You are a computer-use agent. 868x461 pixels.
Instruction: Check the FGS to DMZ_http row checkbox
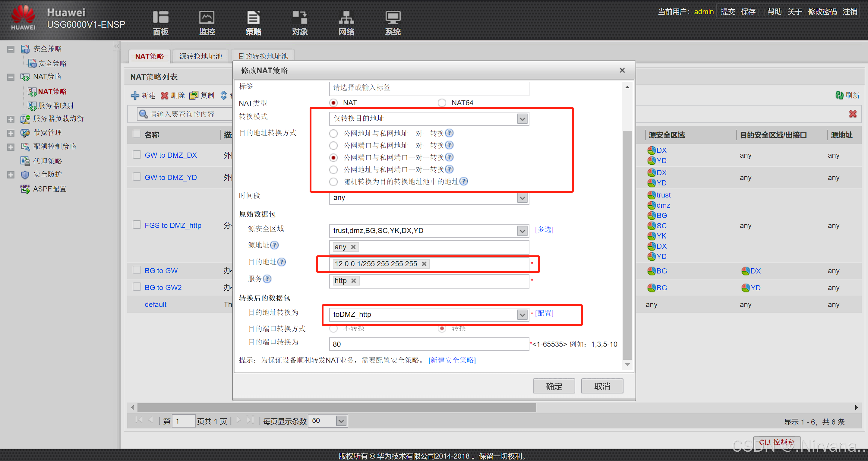[x=137, y=225]
